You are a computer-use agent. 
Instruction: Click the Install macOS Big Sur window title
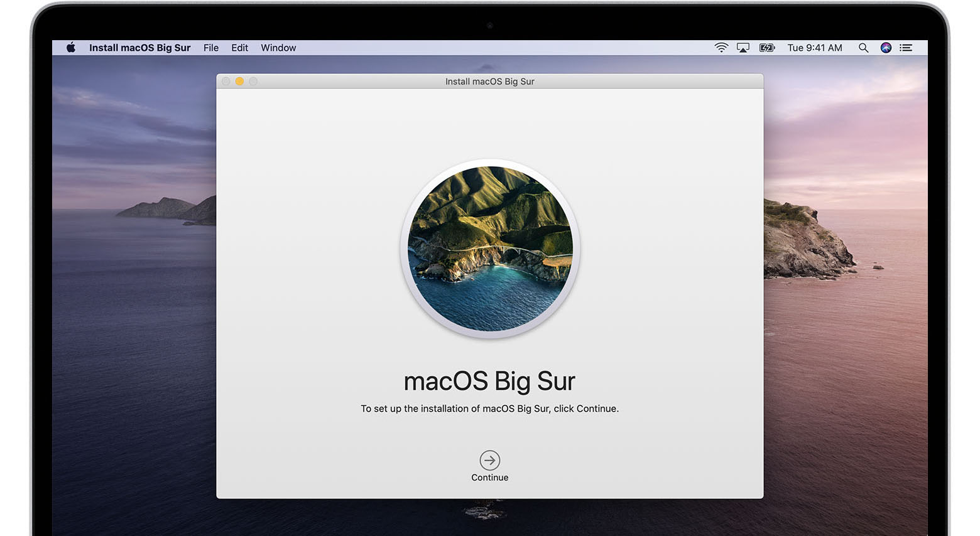click(490, 82)
